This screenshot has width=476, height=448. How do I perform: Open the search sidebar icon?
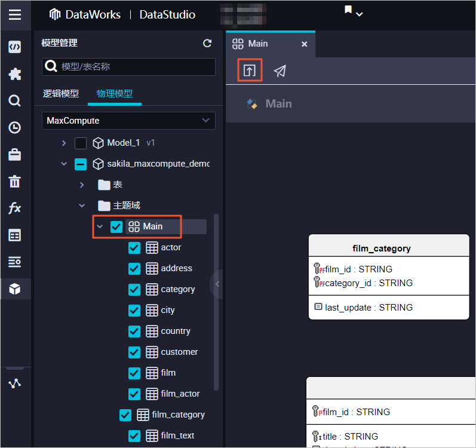[15, 100]
